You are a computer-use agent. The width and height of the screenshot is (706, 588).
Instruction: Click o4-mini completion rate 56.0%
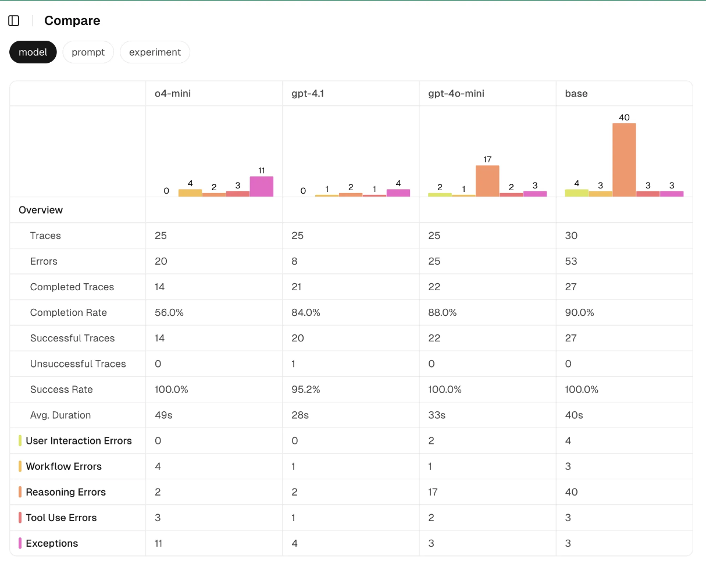pyautogui.click(x=169, y=312)
